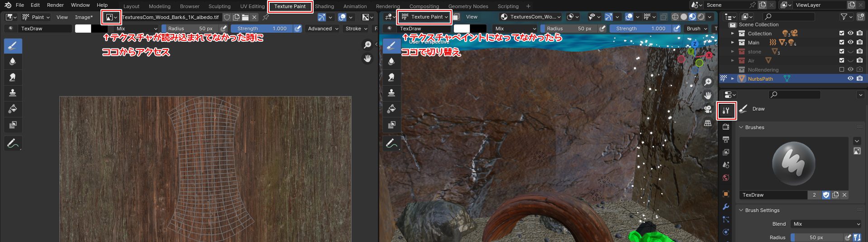This screenshot has width=868, height=242.
Task: Select the Soften tool in image editor
Action: [13, 62]
